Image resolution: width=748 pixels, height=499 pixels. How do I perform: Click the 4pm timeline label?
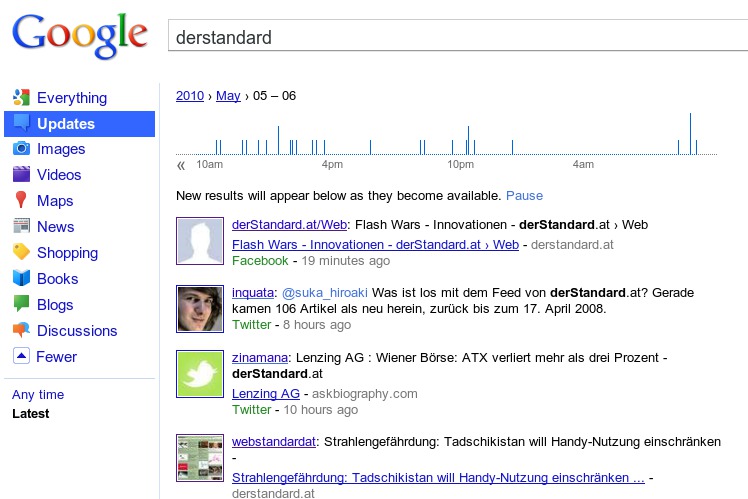[x=332, y=165]
